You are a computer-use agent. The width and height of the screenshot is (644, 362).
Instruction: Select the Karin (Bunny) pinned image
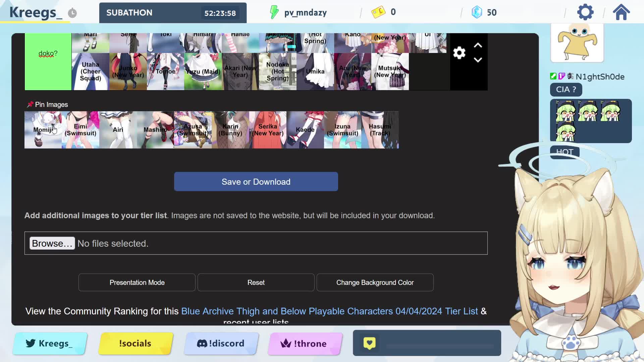click(x=230, y=130)
